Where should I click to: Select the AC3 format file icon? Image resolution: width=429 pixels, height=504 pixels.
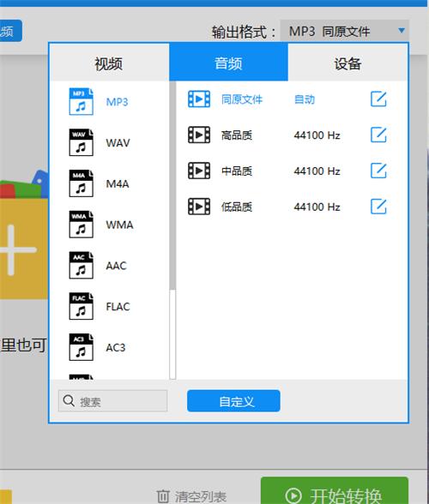click(82, 347)
